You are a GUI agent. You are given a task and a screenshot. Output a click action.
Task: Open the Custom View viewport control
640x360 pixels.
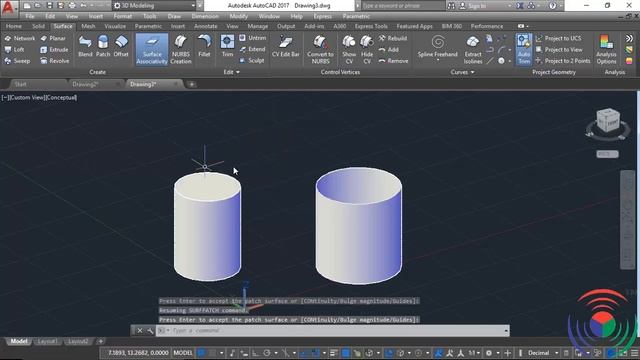click(x=27, y=98)
